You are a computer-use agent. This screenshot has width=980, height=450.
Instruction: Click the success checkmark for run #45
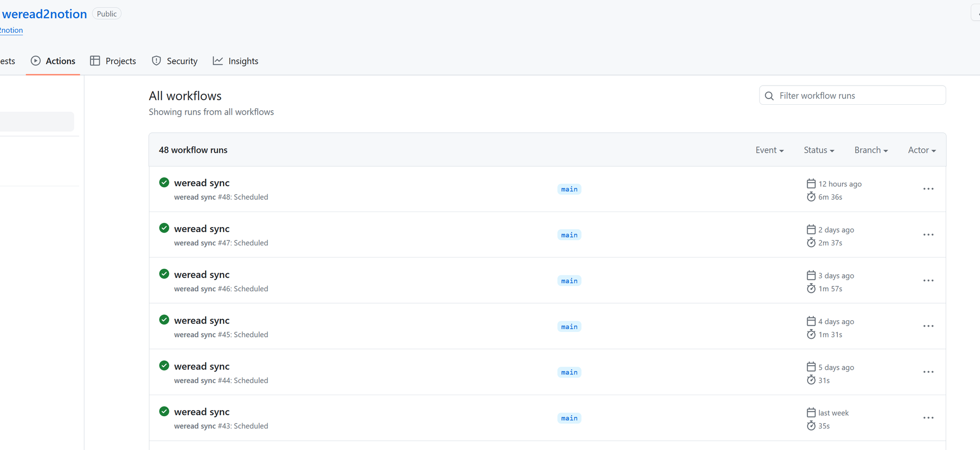(164, 320)
